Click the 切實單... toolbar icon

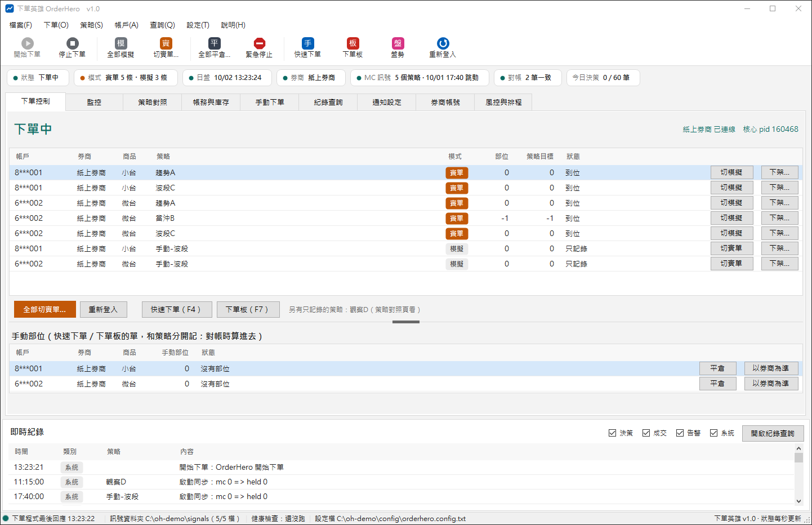point(166,47)
